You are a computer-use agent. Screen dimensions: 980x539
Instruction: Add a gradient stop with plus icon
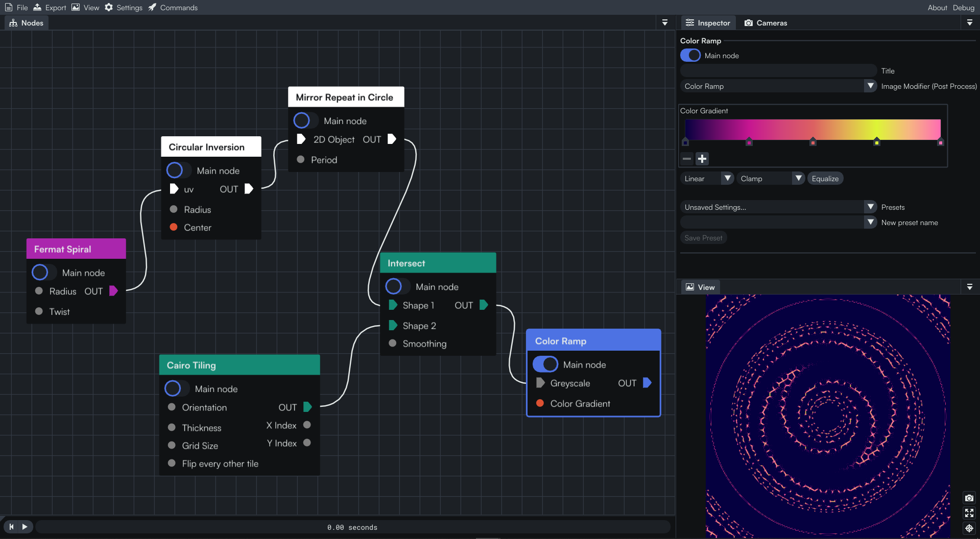click(702, 159)
